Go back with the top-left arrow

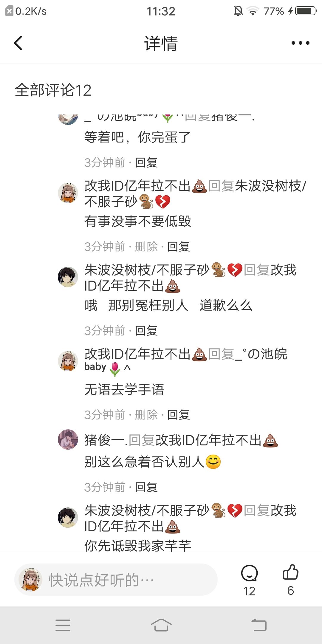pyautogui.click(x=18, y=43)
